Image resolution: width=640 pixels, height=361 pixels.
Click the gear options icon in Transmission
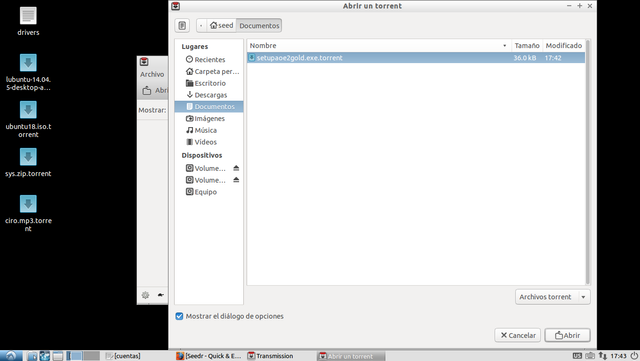pos(145,295)
